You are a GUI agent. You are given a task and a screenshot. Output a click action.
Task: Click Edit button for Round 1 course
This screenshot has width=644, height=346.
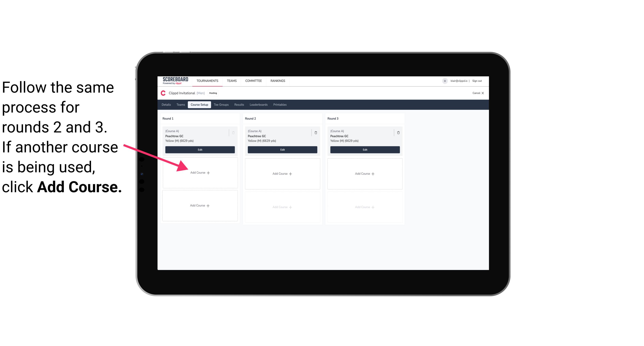point(200,150)
